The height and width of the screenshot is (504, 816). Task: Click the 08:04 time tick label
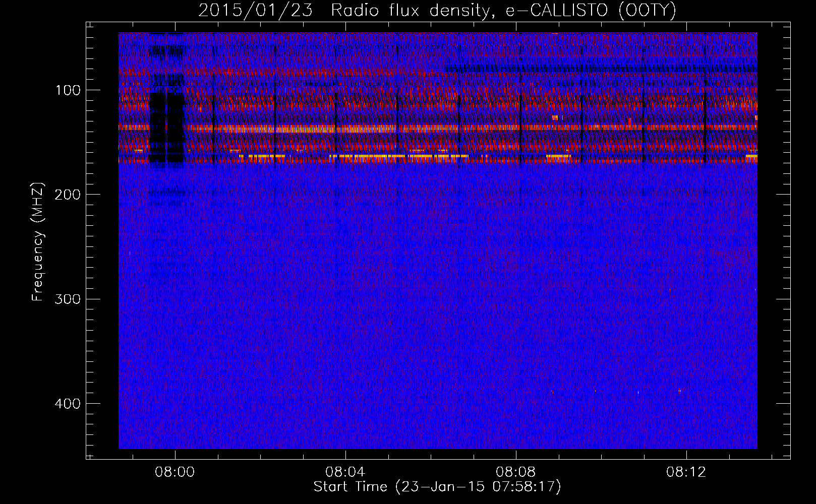point(345,472)
